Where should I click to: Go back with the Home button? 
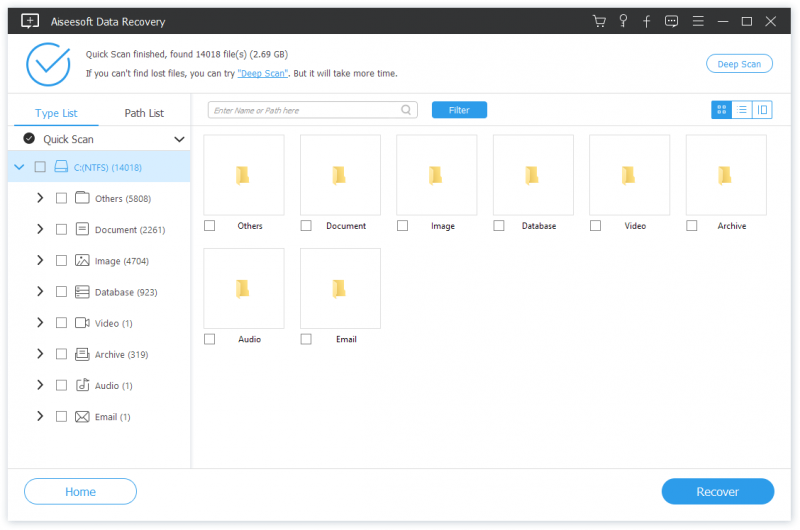[80, 492]
